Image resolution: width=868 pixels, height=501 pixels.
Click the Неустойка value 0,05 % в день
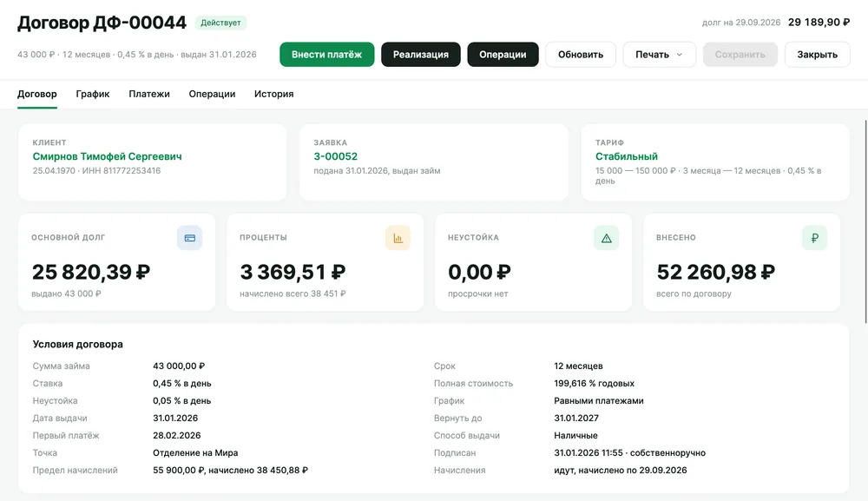(x=182, y=401)
